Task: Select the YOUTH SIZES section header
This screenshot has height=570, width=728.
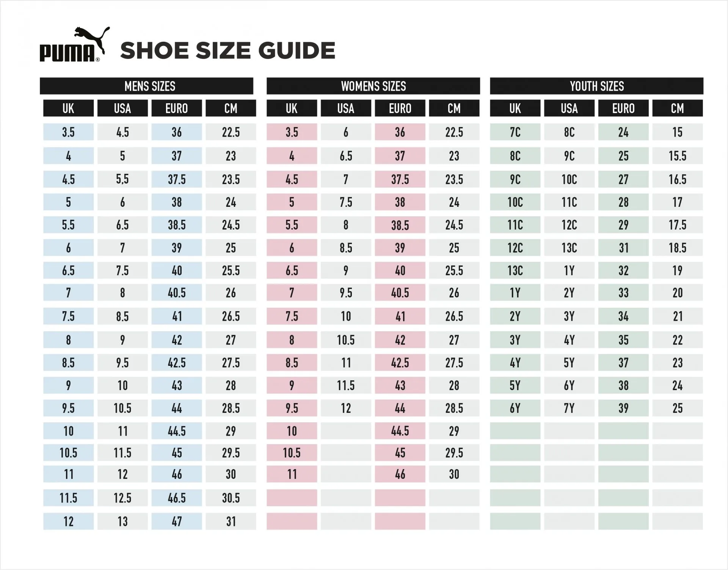Action: (596, 86)
